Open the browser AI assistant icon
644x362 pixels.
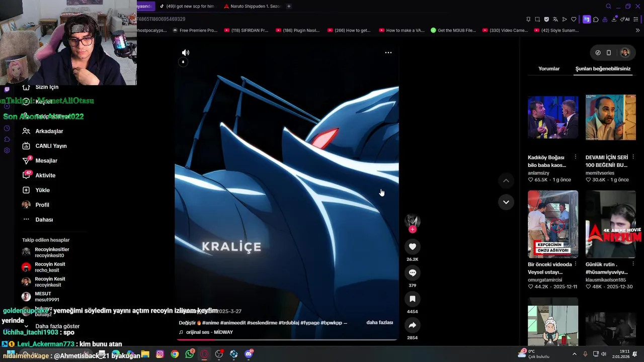point(625,19)
